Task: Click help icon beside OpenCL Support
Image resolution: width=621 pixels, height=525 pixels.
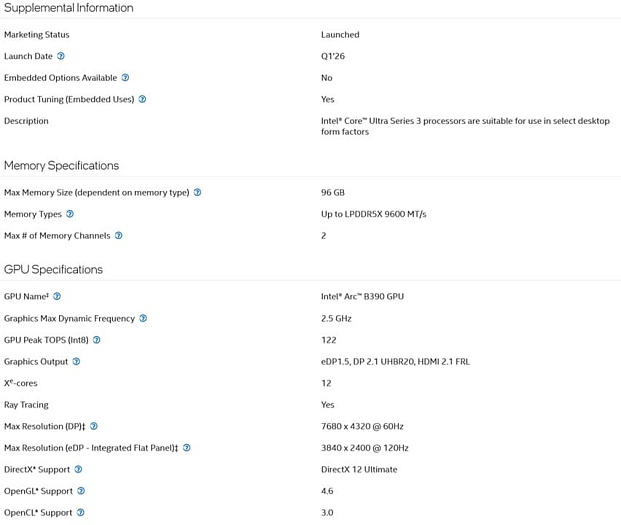Action: coord(80,513)
